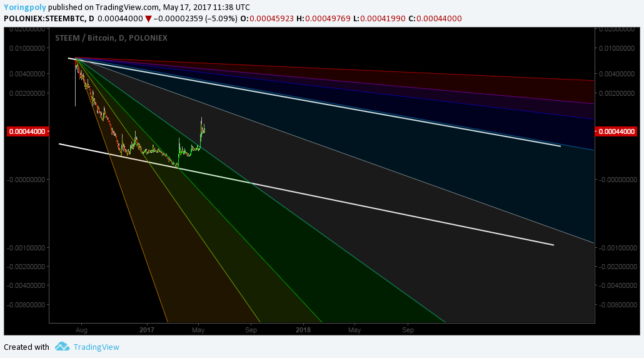
Task: Click the -0.00800000 label on left price axis
Action: [26, 305]
